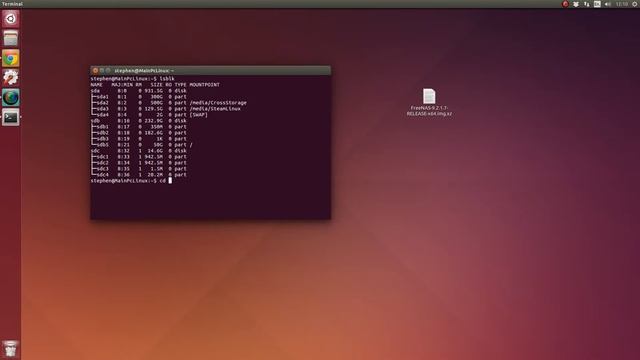Click the 'lsblk' command text
Image resolution: width=640 pixels, height=360 pixels.
[167, 79]
